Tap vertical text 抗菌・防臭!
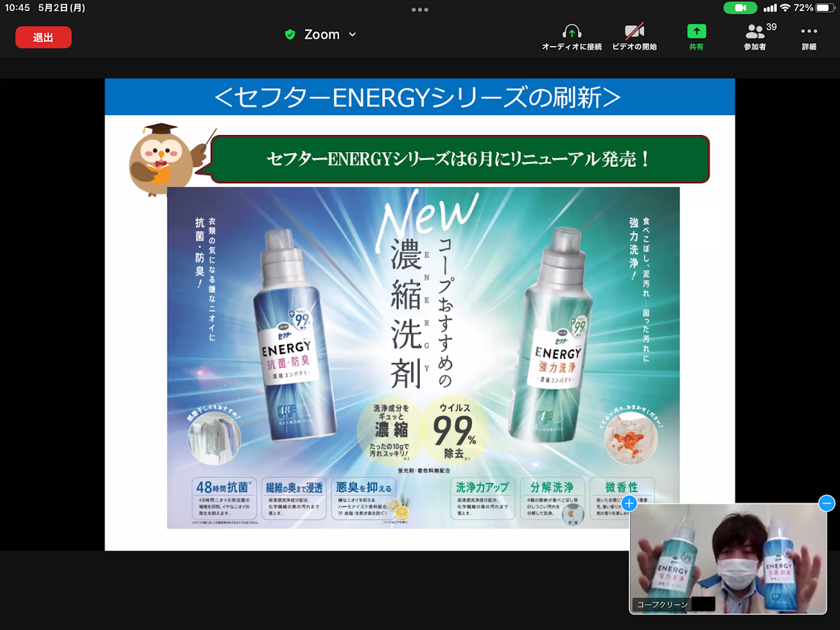 200,252
